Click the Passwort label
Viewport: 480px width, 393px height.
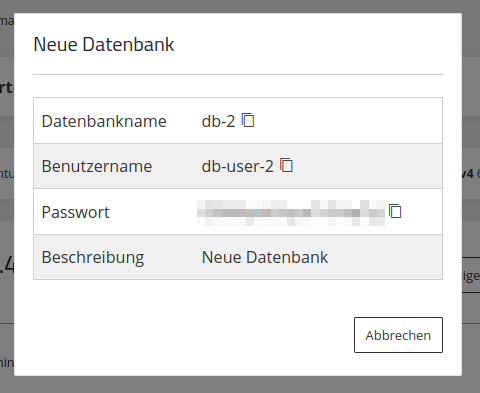coord(76,212)
